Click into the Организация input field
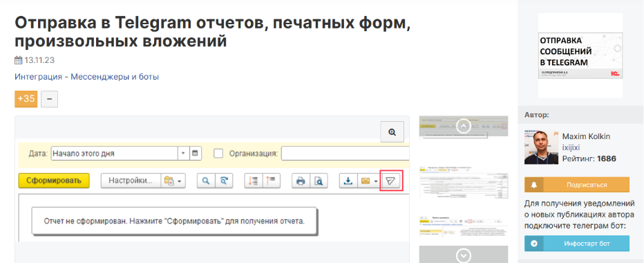644x263 pixels. point(345,154)
